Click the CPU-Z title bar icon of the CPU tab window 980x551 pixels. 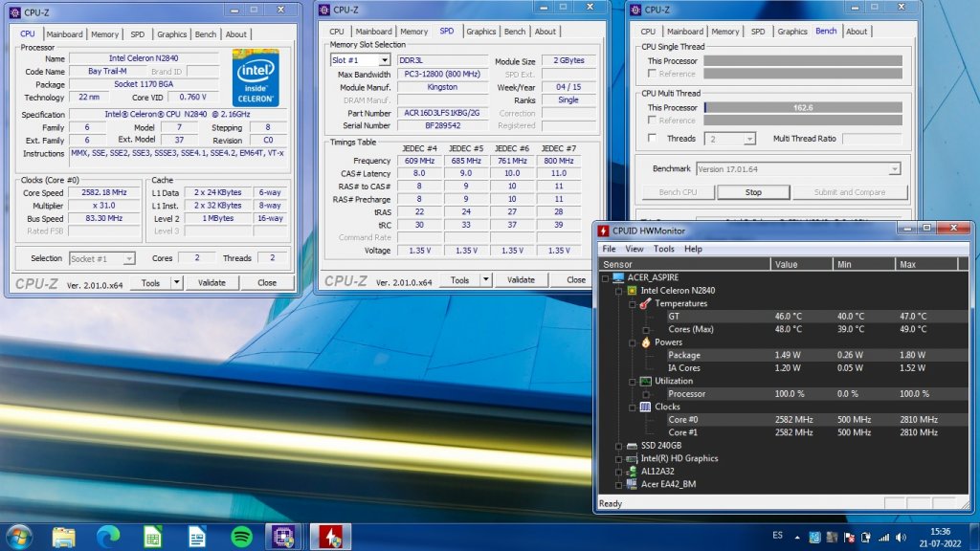coord(15,12)
